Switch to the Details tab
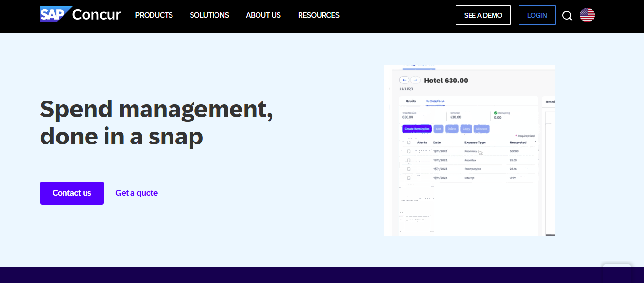This screenshot has width=644, height=283. 411,100
